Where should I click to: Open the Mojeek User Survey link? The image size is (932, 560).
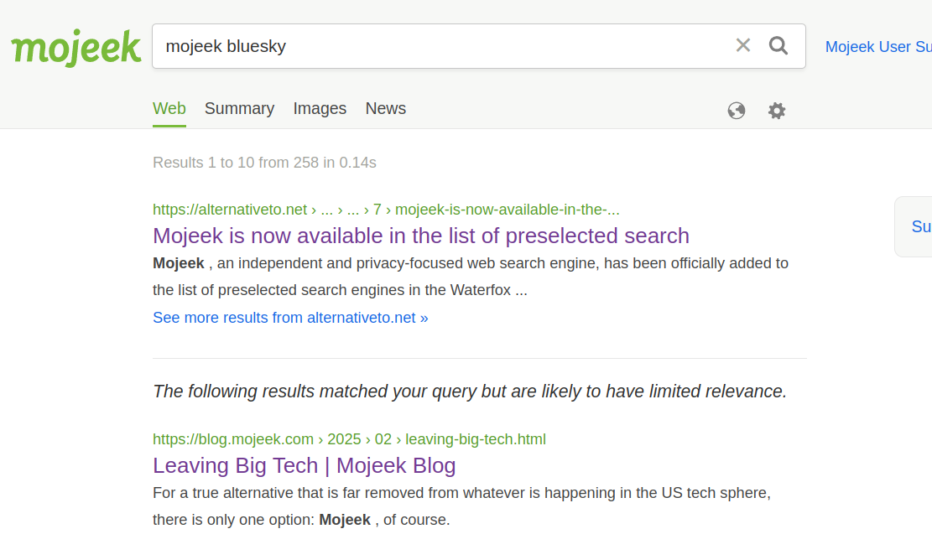click(878, 47)
